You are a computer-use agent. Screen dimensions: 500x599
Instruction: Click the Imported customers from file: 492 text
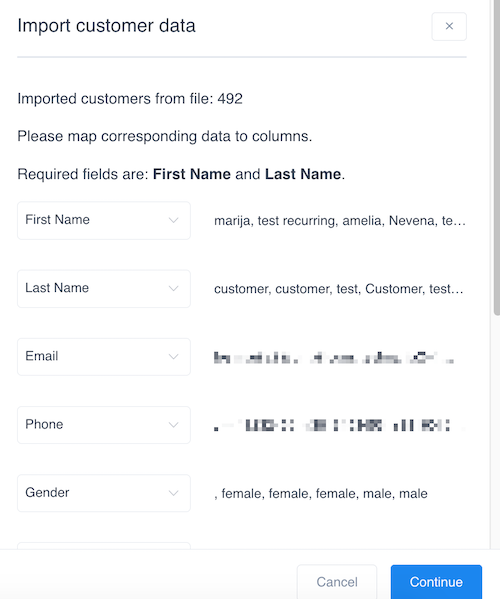(130, 99)
